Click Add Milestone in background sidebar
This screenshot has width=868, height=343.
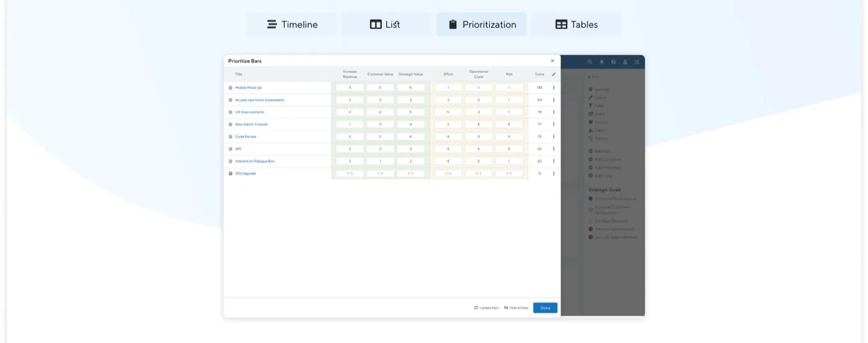click(604, 168)
